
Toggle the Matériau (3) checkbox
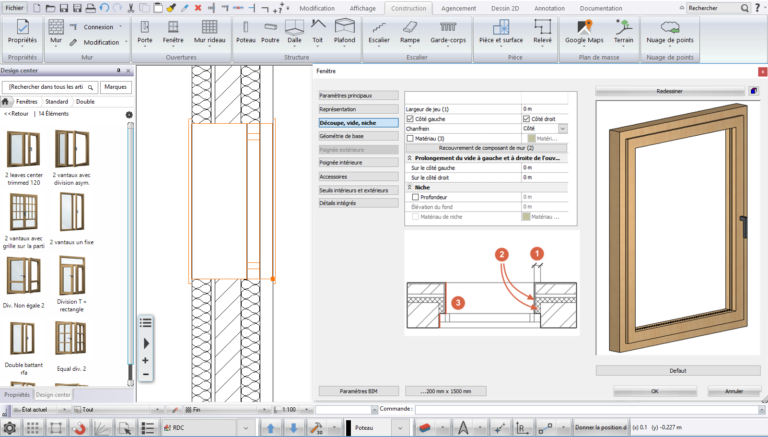point(410,139)
